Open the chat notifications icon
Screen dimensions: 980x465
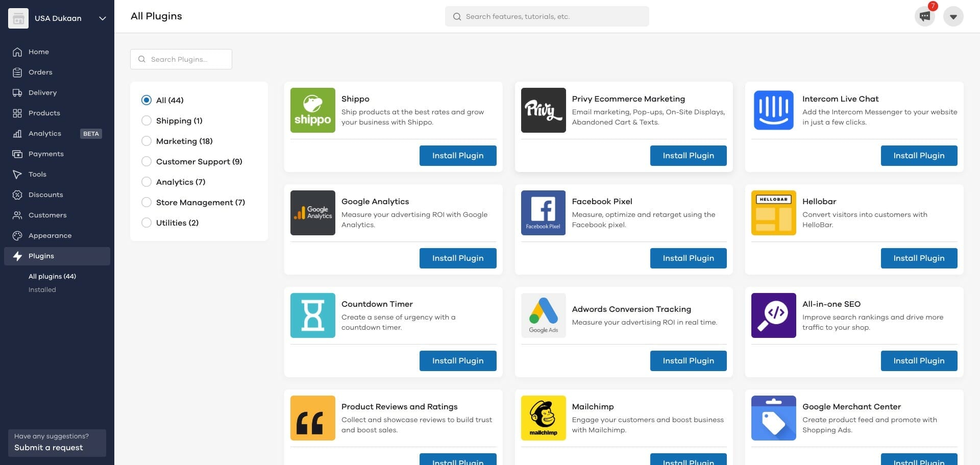click(x=924, y=16)
